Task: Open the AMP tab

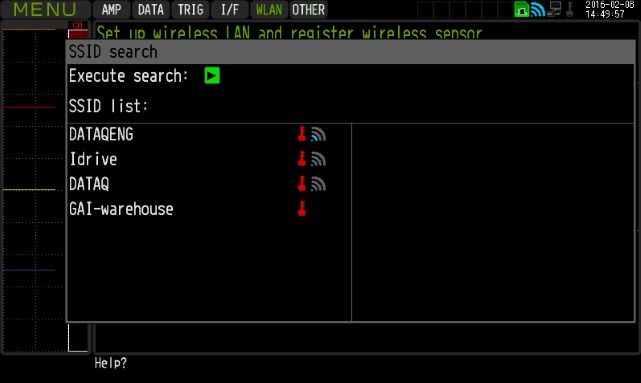Action: pos(111,9)
